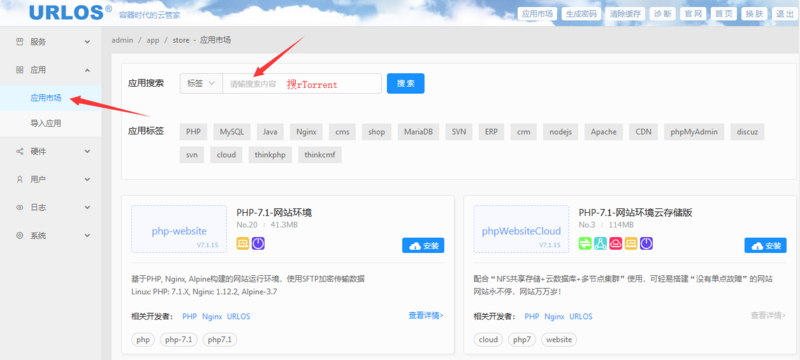The width and height of the screenshot is (800, 360).
Task: Filter by the PHP app tag
Action: (193, 132)
